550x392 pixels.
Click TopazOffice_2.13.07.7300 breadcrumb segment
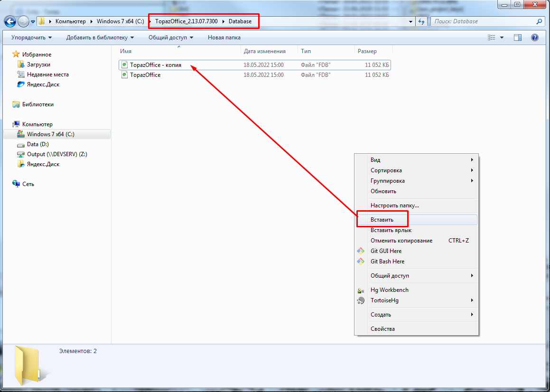click(x=186, y=21)
